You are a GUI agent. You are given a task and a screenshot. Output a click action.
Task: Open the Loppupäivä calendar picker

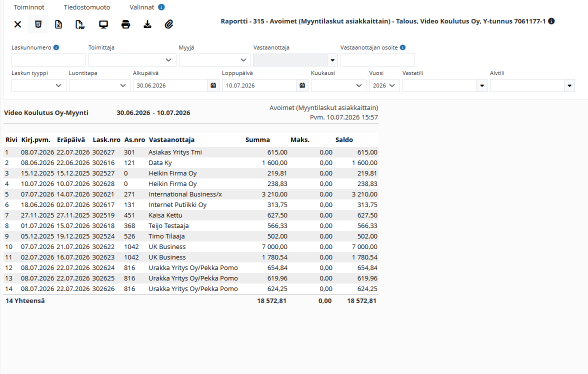[302, 85]
